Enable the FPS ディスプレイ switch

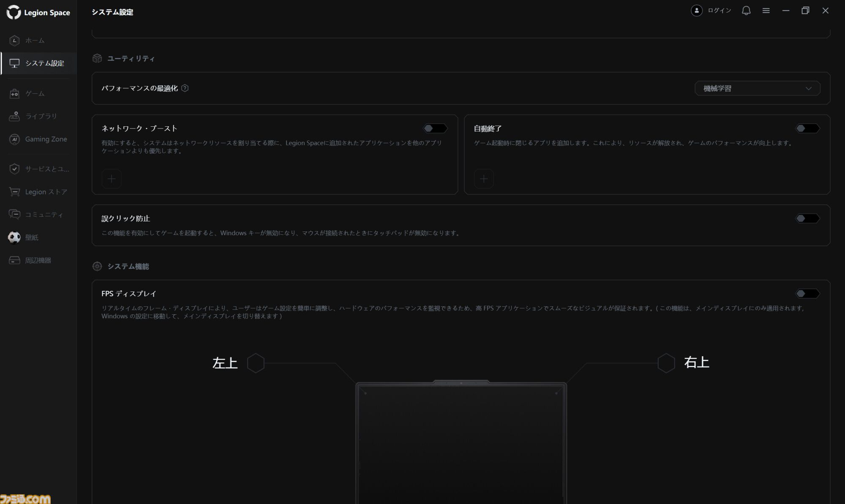pyautogui.click(x=807, y=294)
